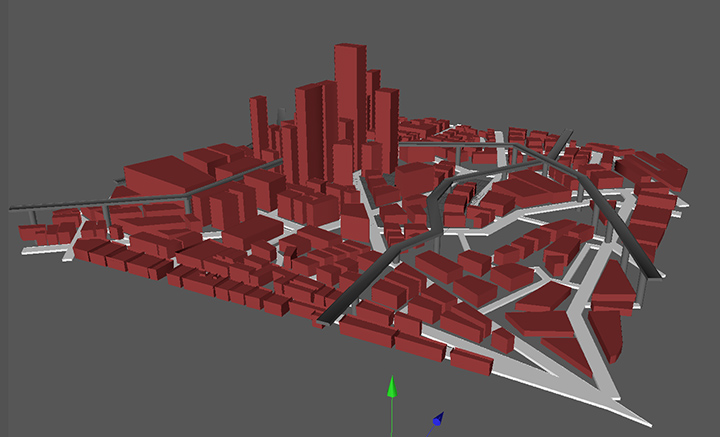Select the green axis line below the arrowhead
720x437 pixels.
pyautogui.click(x=393, y=415)
